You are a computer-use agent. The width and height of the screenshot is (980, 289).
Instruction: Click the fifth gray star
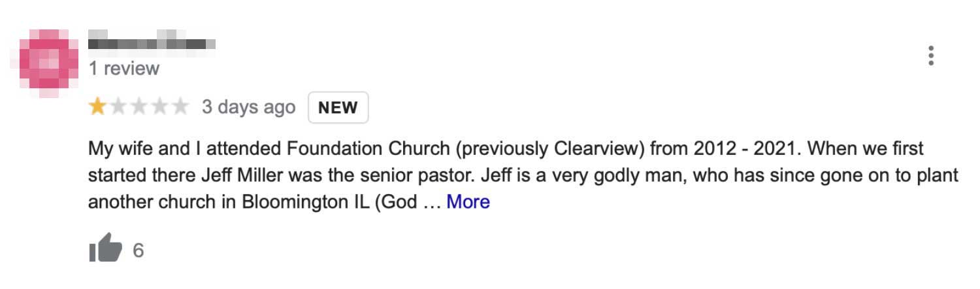coord(180,107)
